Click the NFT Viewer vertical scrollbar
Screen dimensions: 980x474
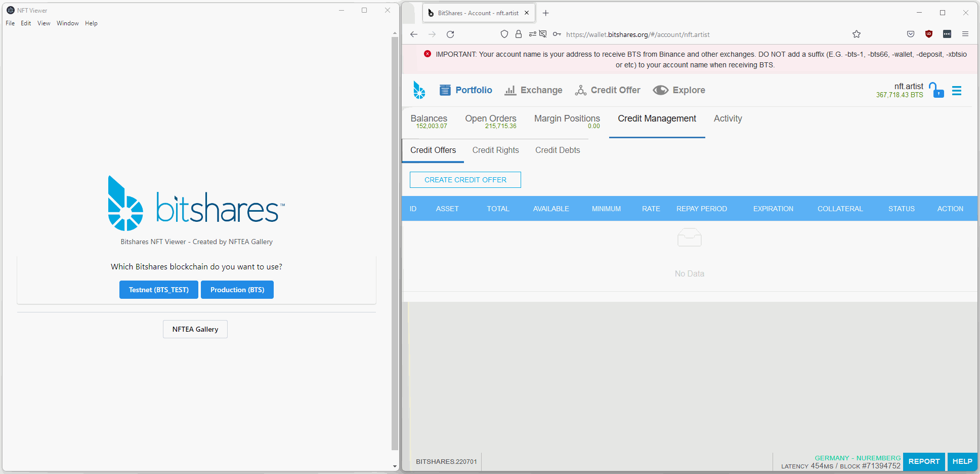coord(395,243)
